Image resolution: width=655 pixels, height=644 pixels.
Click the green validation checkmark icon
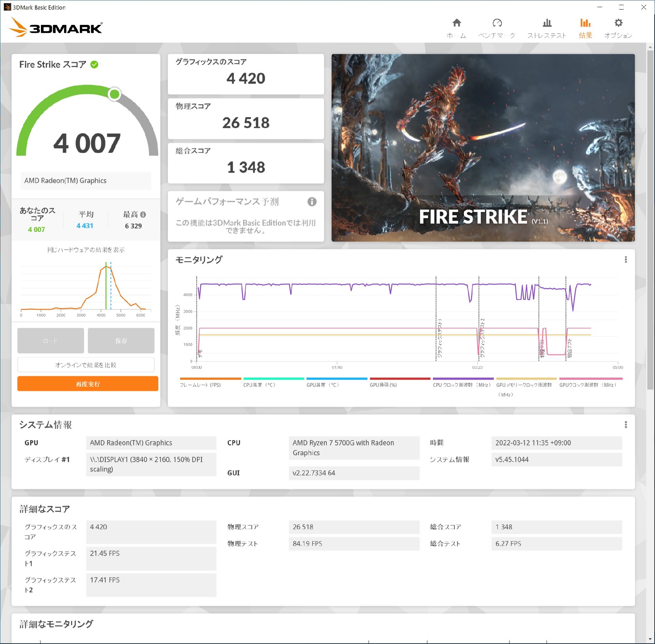coord(94,64)
